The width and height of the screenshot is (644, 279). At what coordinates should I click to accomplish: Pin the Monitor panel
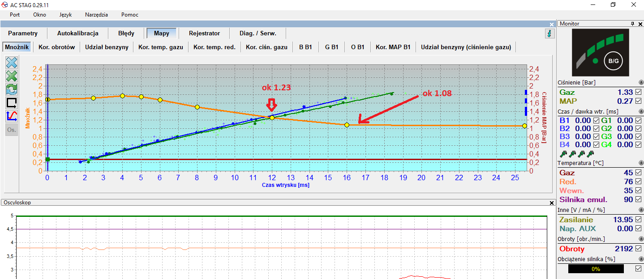[x=632, y=24]
